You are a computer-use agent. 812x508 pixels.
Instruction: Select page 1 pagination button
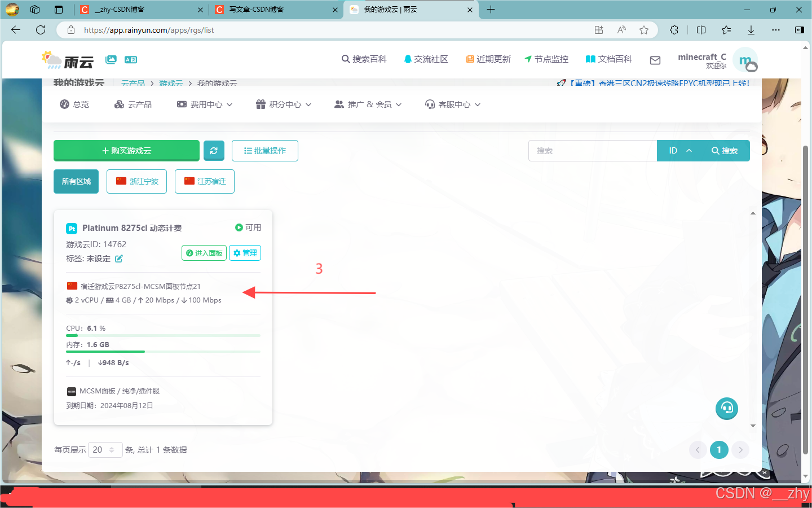pyautogui.click(x=719, y=450)
